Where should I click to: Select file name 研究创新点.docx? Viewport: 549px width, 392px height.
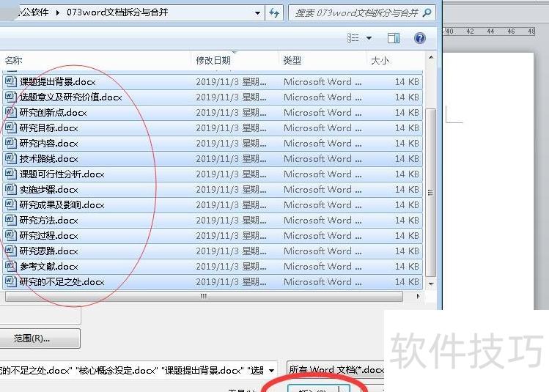point(53,112)
